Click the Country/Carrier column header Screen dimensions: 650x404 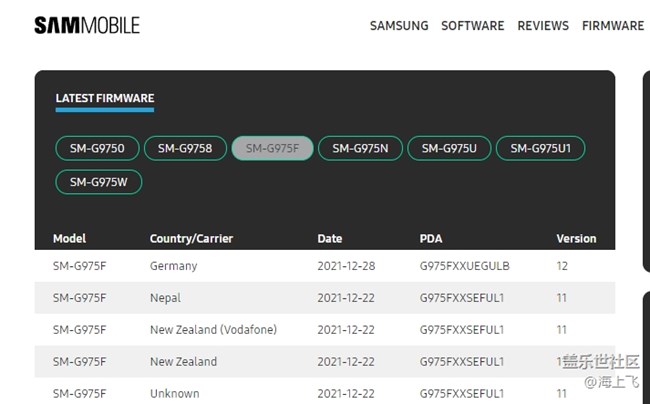(x=192, y=239)
